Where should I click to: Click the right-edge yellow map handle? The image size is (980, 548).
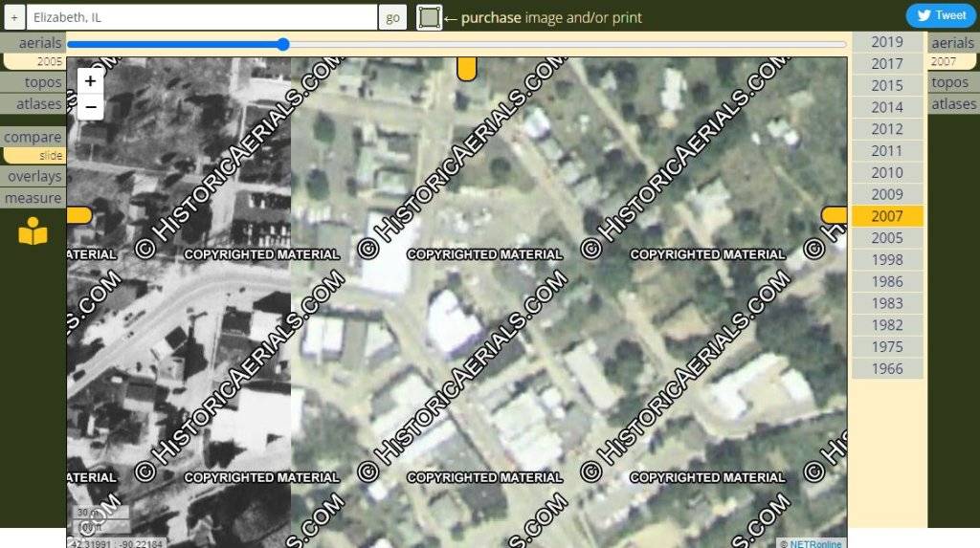(x=834, y=215)
